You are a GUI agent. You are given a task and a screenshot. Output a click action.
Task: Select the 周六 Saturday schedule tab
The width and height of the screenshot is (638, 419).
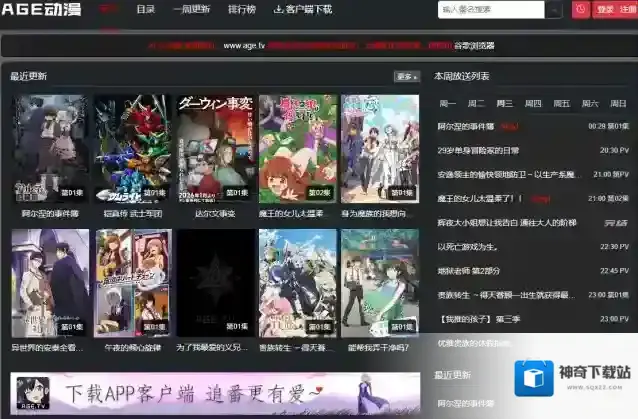[590, 103]
